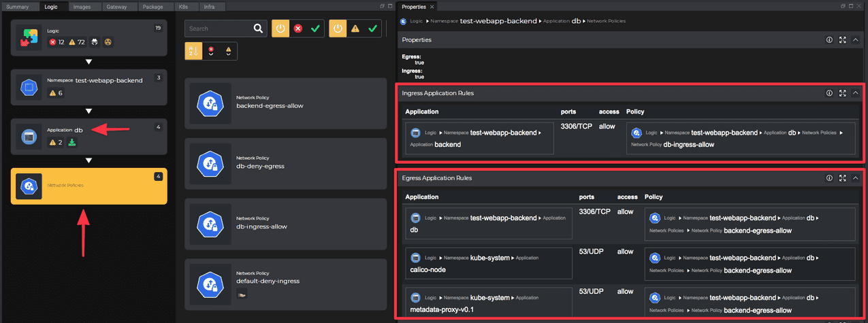The image size is (868, 323).
Task: Toggle the error filter power button
Action: tap(280, 29)
